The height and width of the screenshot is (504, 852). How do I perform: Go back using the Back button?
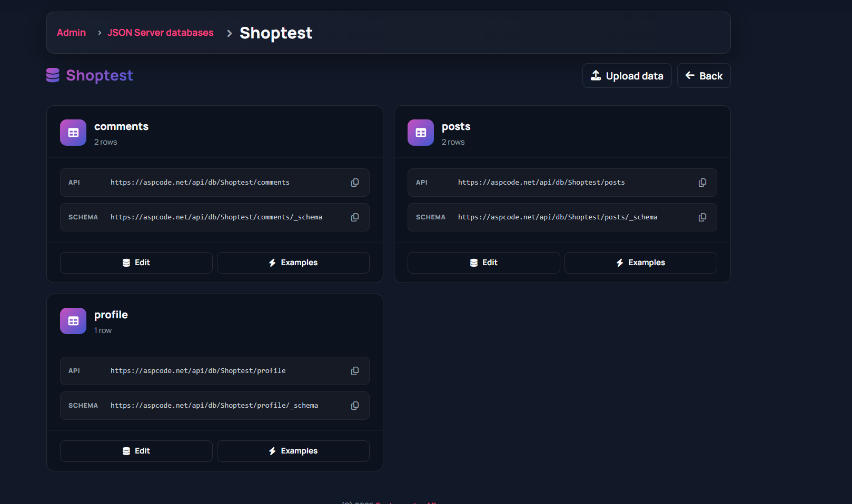(x=704, y=76)
